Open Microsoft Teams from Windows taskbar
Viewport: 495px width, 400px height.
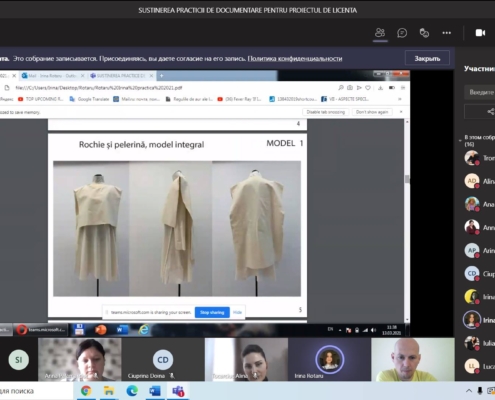pos(178,391)
